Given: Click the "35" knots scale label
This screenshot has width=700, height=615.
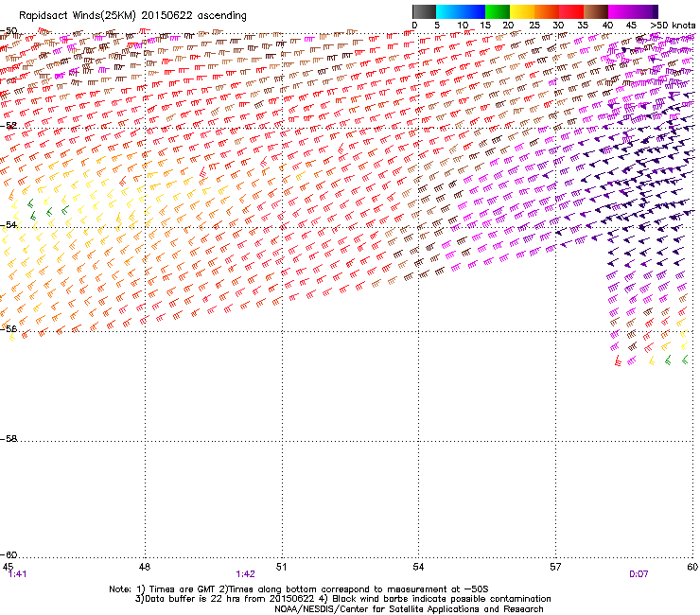Looking at the screenshot, I should click(x=583, y=26).
